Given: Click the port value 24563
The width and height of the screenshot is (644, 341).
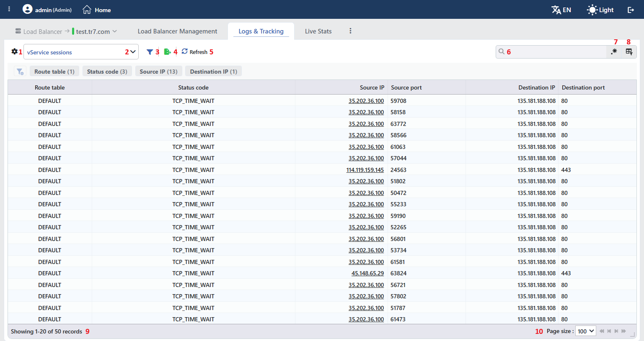Looking at the screenshot, I should [398, 170].
